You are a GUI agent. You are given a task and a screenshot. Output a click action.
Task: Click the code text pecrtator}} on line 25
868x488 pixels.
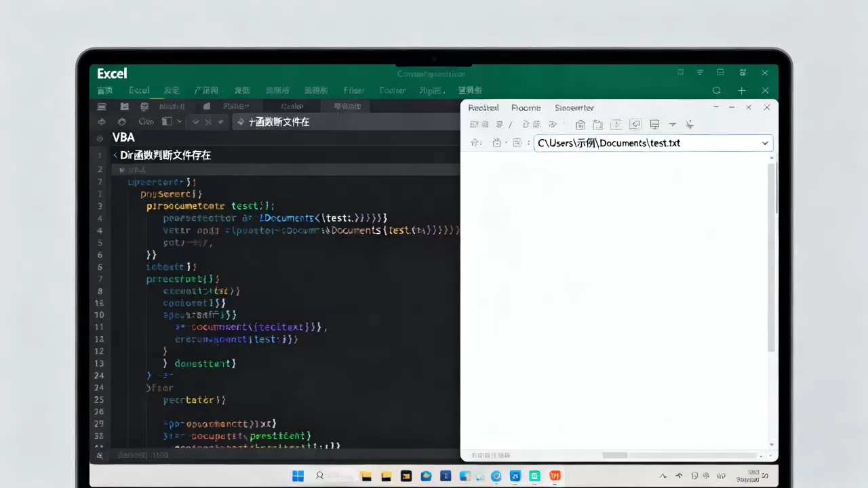195,400
